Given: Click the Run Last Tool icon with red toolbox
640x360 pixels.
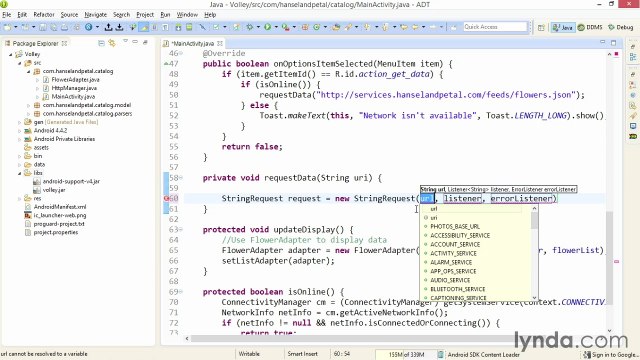Looking at the screenshot, I should [x=285, y=27].
